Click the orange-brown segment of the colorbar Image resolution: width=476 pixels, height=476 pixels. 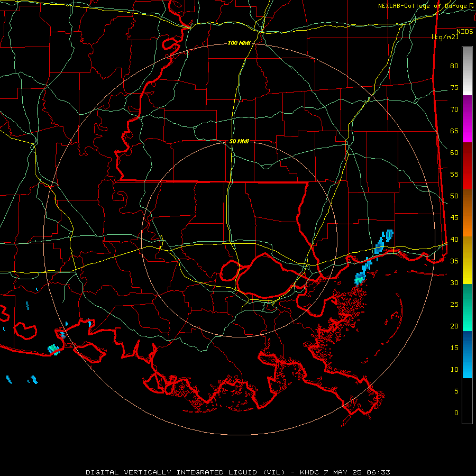(x=467, y=213)
